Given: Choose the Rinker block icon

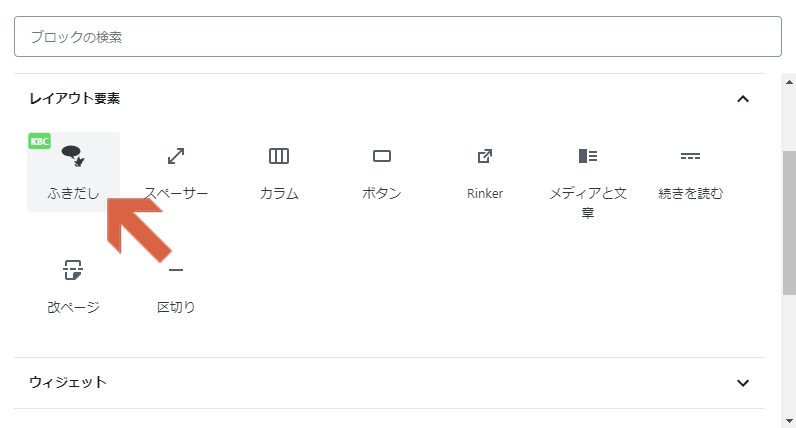Looking at the screenshot, I should pos(485,156).
